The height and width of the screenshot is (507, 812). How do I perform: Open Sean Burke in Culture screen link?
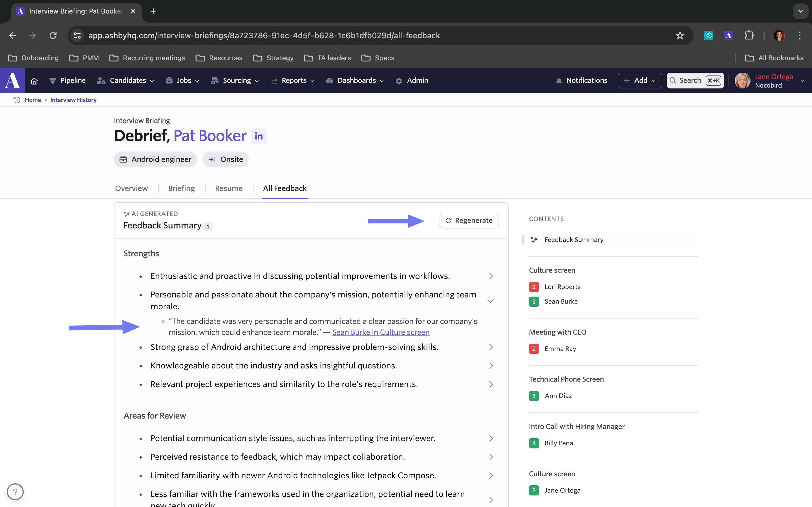coord(381,332)
